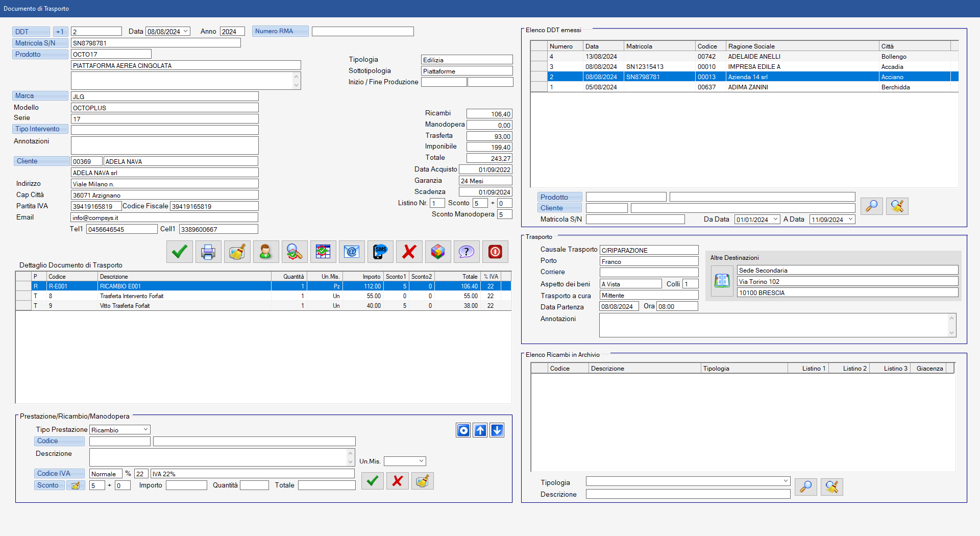Click the Corriere input field
The image size is (980, 536).
pyautogui.click(x=649, y=273)
